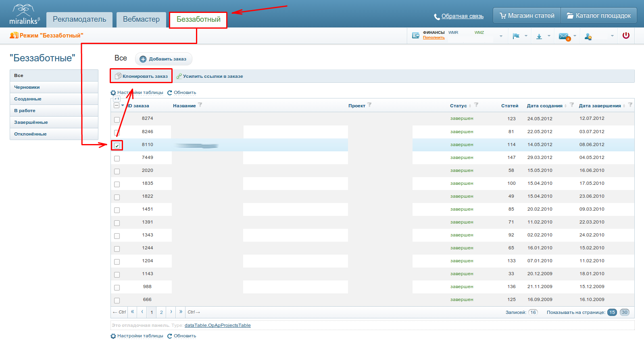Viewport: 644px width, 343px height.
Task: Click the miralinks logo
Action: point(25,14)
